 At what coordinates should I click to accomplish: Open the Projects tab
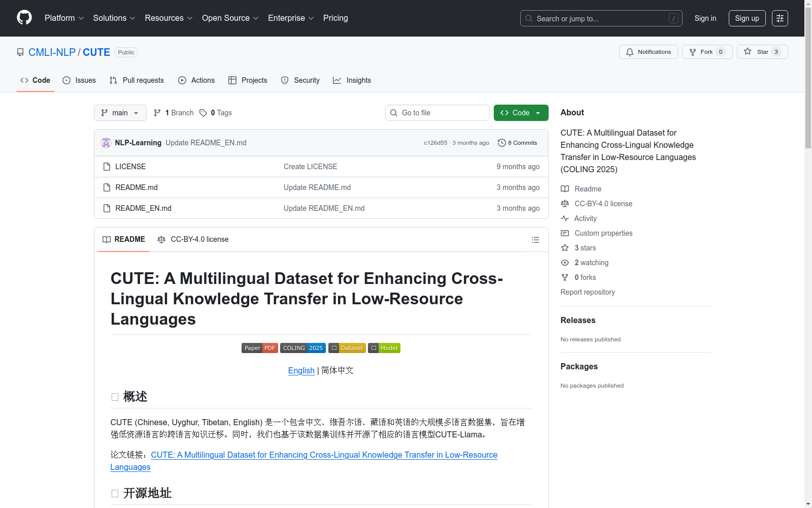coord(248,80)
